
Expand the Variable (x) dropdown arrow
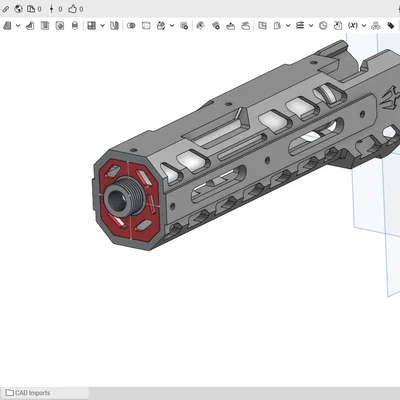364,26
